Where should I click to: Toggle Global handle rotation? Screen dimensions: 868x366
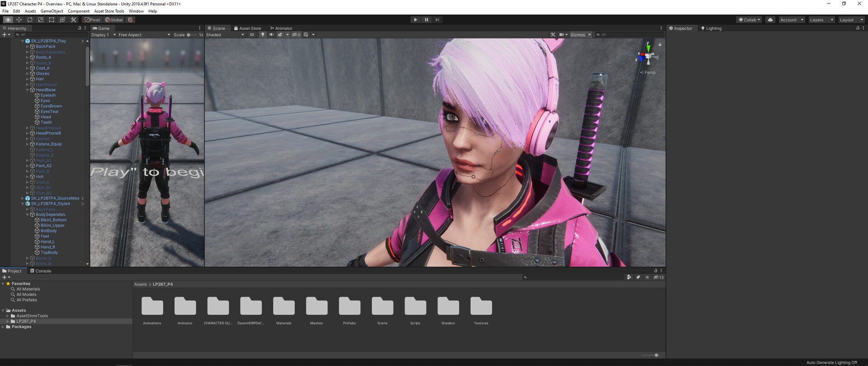(x=114, y=20)
